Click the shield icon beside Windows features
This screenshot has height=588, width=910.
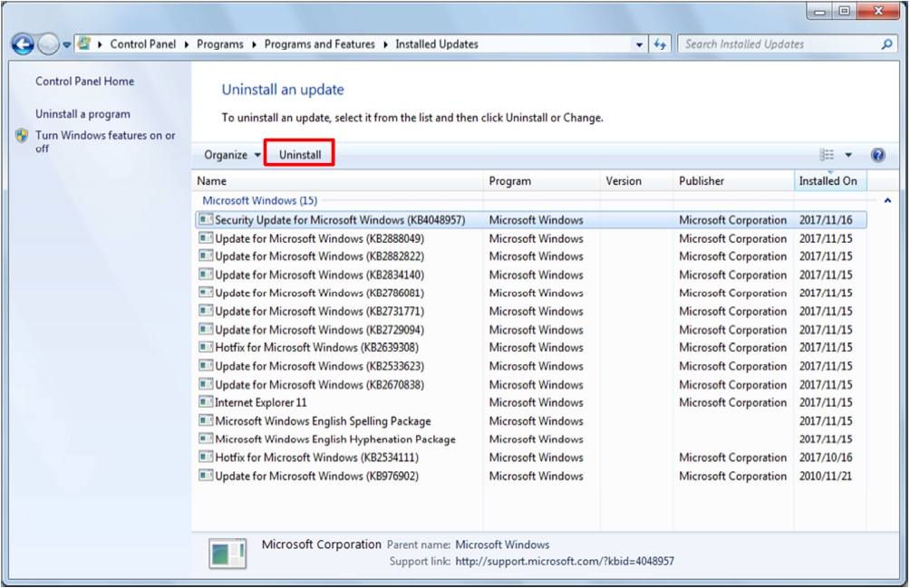coord(22,136)
